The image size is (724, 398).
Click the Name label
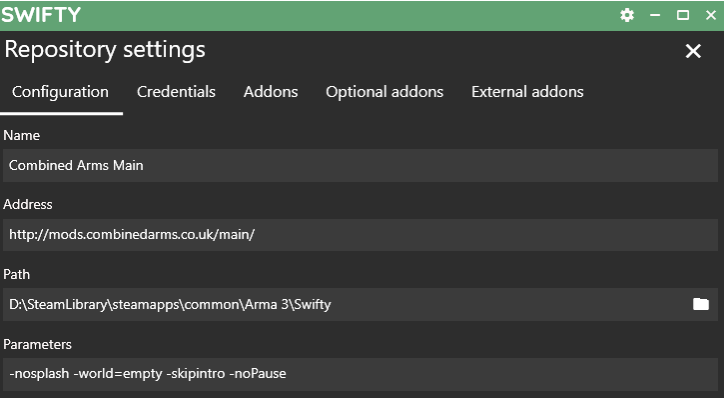click(x=21, y=135)
